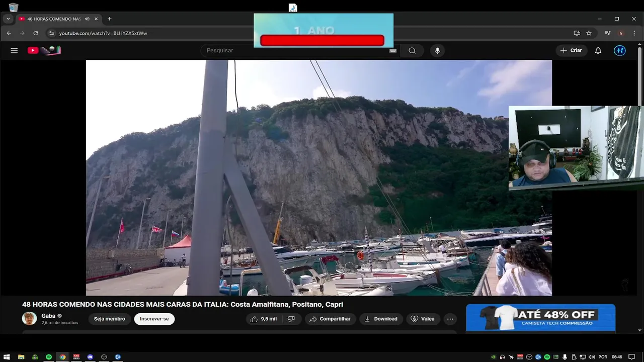Screen dimensions: 644x362
Task: Open the on-screen keyboard in search box
Action: click(393, 50)
